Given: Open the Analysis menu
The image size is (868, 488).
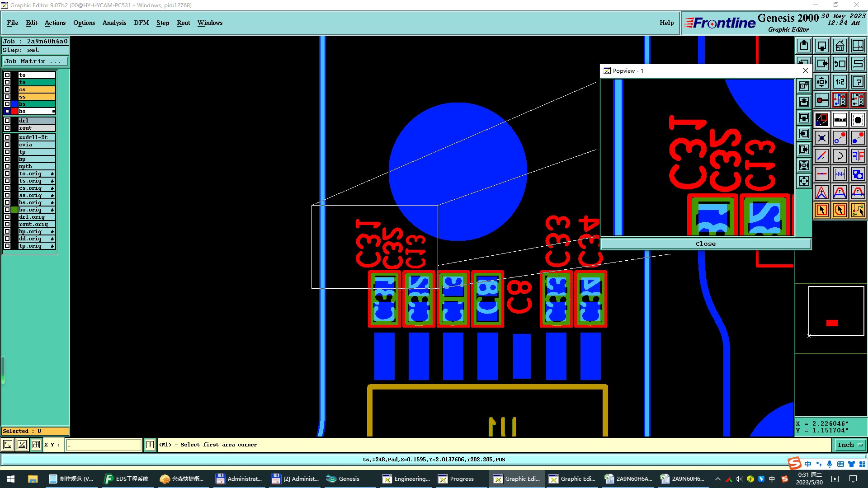Looking at the screenshot, I should [114, 23].
